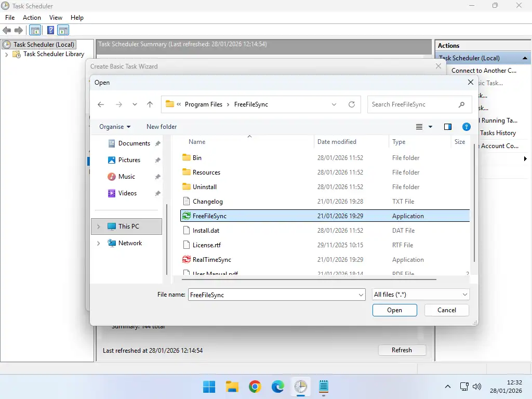The height and width of the screenshot is (399, 532).
Task: Click the Open button
Action: (394, 310)
